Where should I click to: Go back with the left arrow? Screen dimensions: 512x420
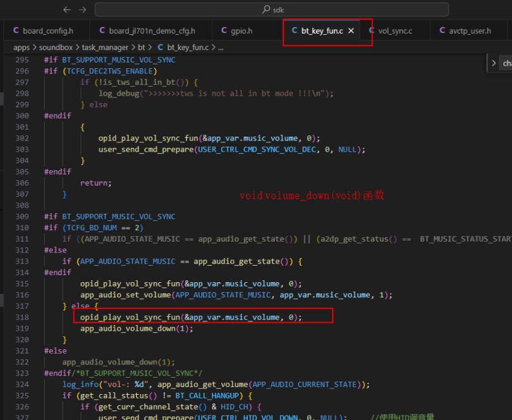(x=67, y=10)
